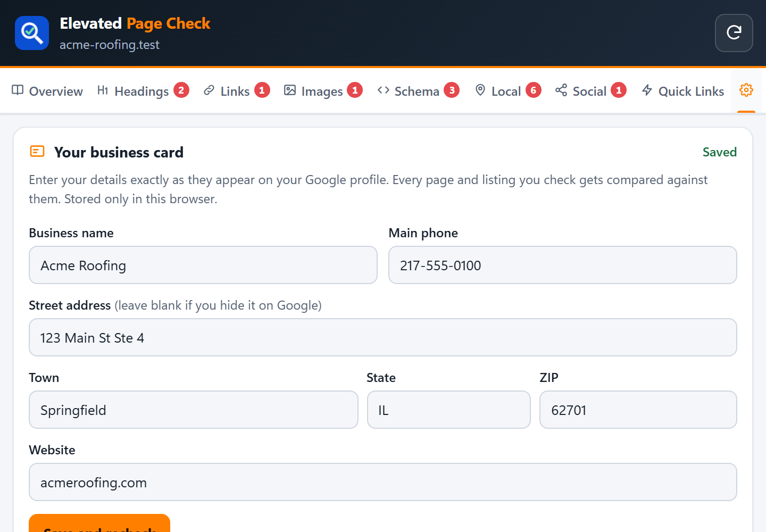The width and height of the screenshot is (766, 532).
Task: Click the Quick Links lightning icon
Action: pyautogui.click(x=647, y=90)
